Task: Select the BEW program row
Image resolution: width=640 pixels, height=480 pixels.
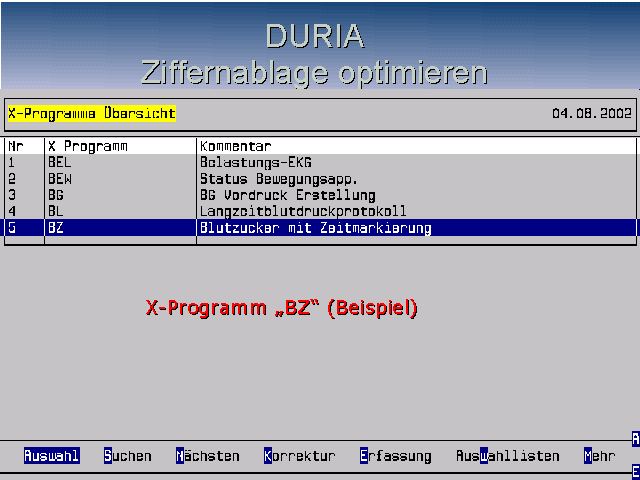Action: [320, 179]
